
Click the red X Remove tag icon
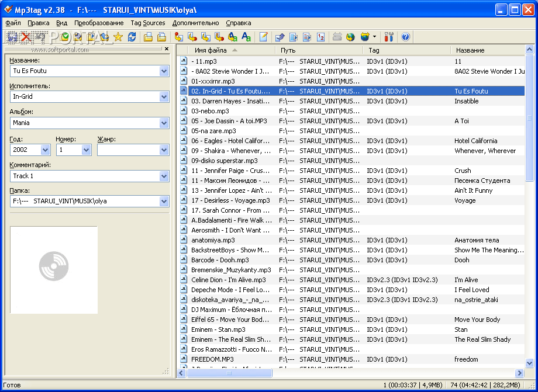(x=26, y=37)
